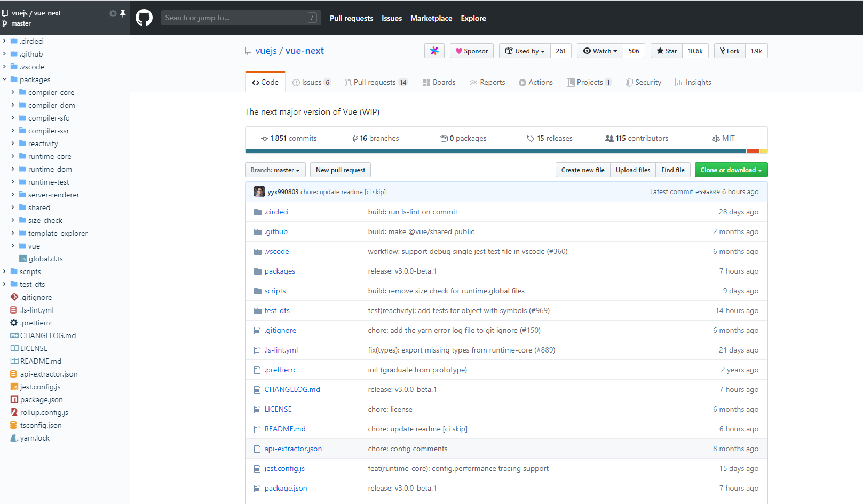
Task: Expand the scripts folder in sidebar tree
Action: pyautogui.click(x=5, y=271)
